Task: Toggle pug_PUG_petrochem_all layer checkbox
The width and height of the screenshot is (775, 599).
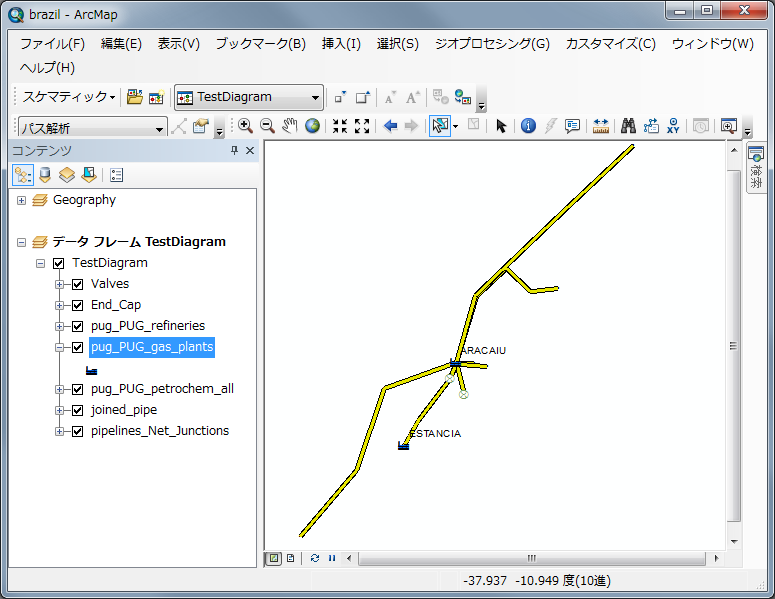Action: tap(77, 389)
